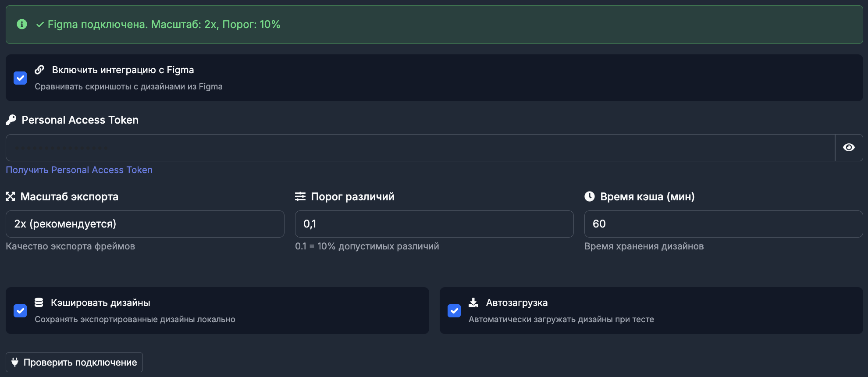Click the hint Качество экспорта фреймов
The width and height of the screenshot is (868, 377).
[70, 246]
